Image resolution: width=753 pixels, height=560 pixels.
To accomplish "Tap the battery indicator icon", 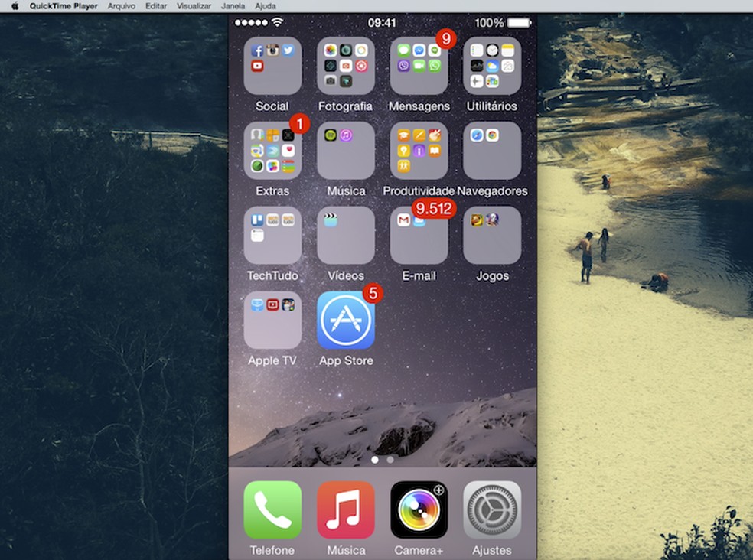I will click(x=519, y=23).
